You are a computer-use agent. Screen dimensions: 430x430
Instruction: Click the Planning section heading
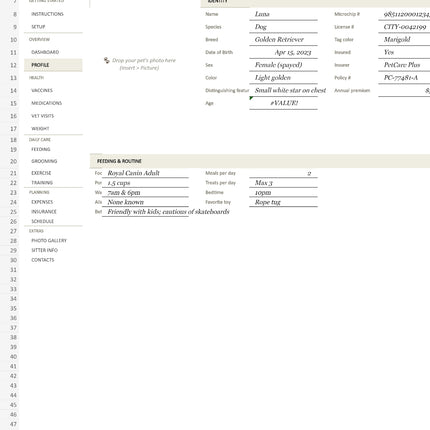point(39,192)
